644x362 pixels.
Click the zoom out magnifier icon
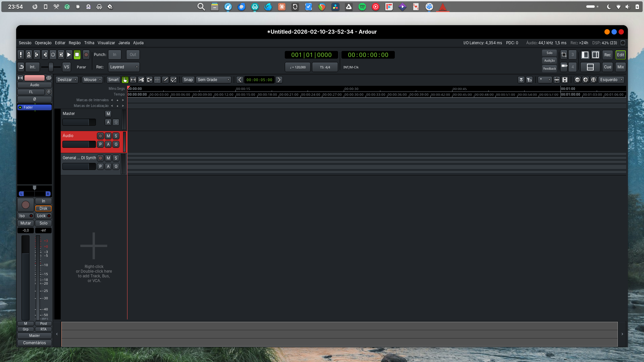[x=577, y=80]
